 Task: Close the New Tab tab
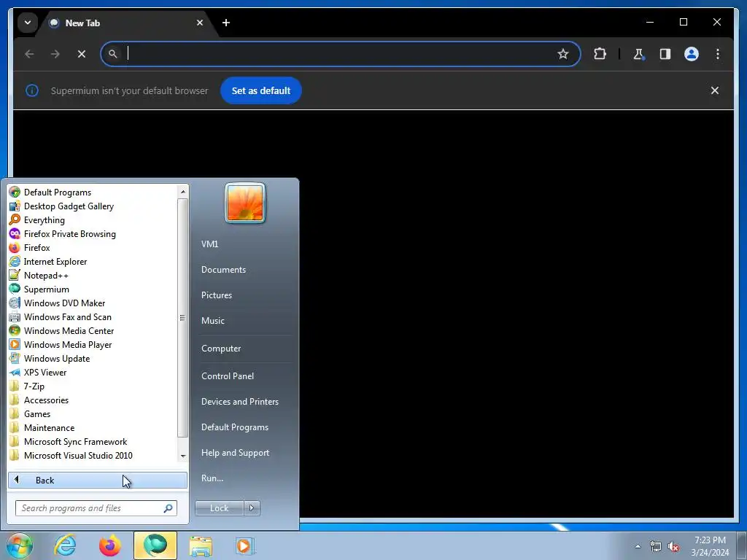click(200, 23)
